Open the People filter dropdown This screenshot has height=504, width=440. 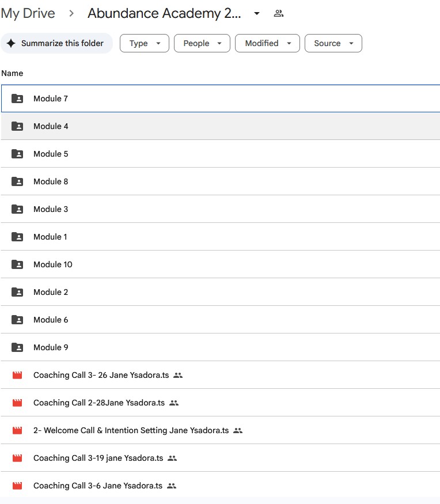[x=202, y=43]
